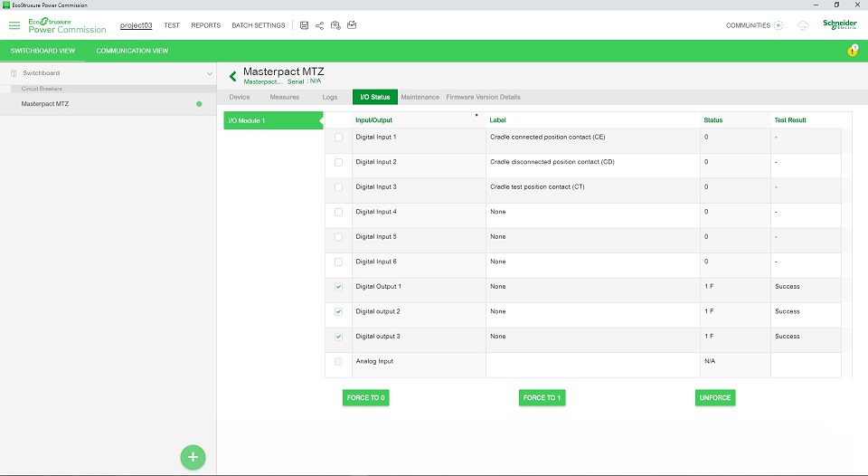Image resolution: width=868 pixels, height=476 pixels.
Task: Click the 'Serial : N/A' text
Action: click(x=304, y=81)
